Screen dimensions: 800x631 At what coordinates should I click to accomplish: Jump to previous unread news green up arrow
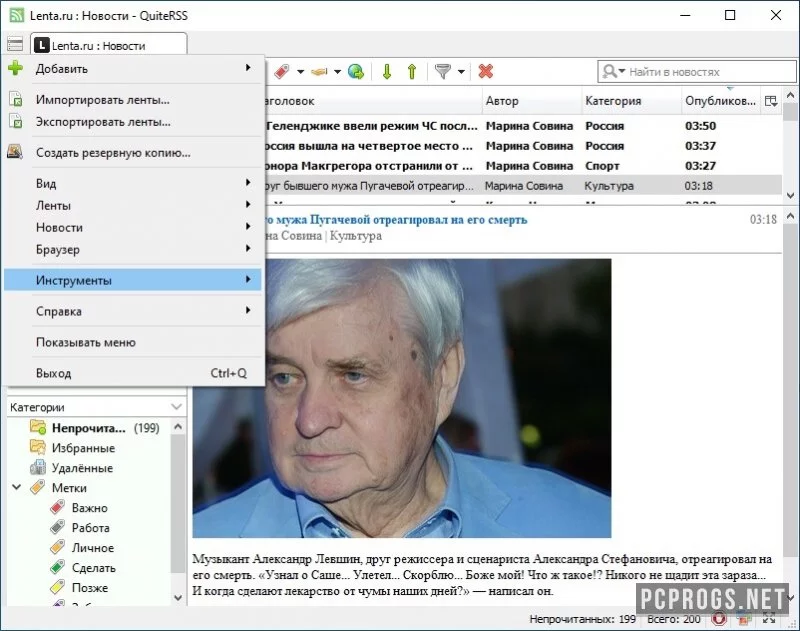click(412, 71)
